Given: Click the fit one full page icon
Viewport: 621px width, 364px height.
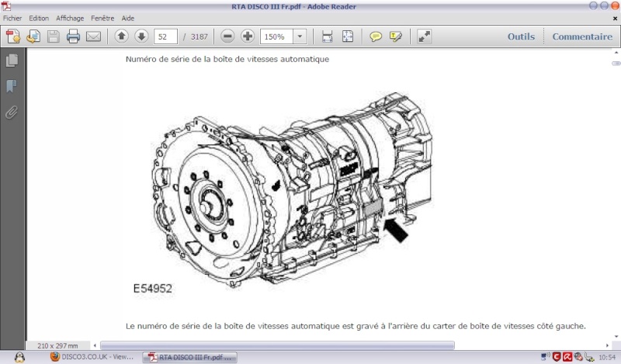Looking at the screenshot, I should (347, 36).
